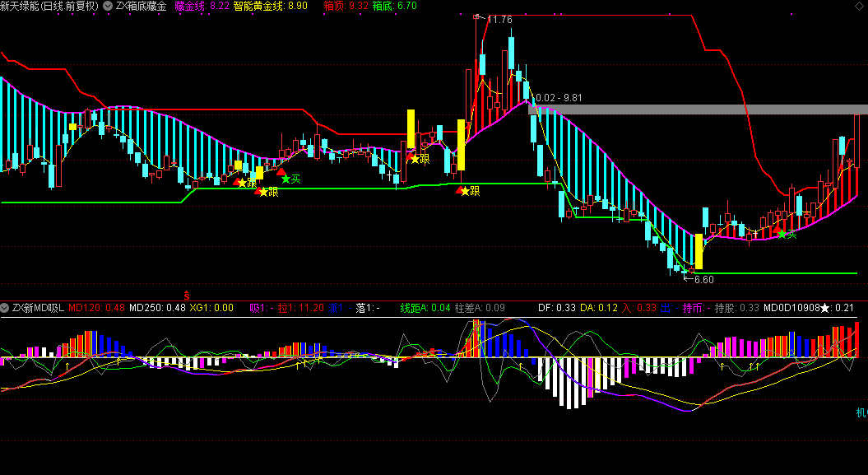Screen dimensions: 868x475
Task: Click the XG1: 0.00 readout
Action: click(211, 308)
